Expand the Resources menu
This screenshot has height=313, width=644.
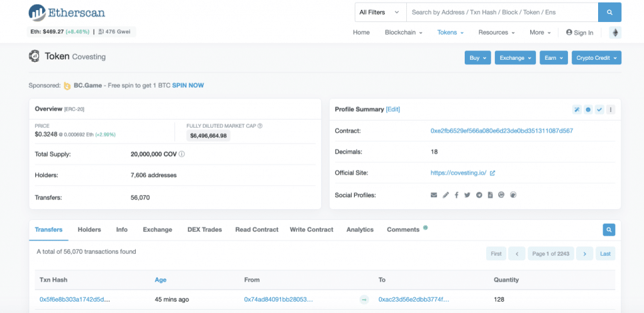coord(497,33)
